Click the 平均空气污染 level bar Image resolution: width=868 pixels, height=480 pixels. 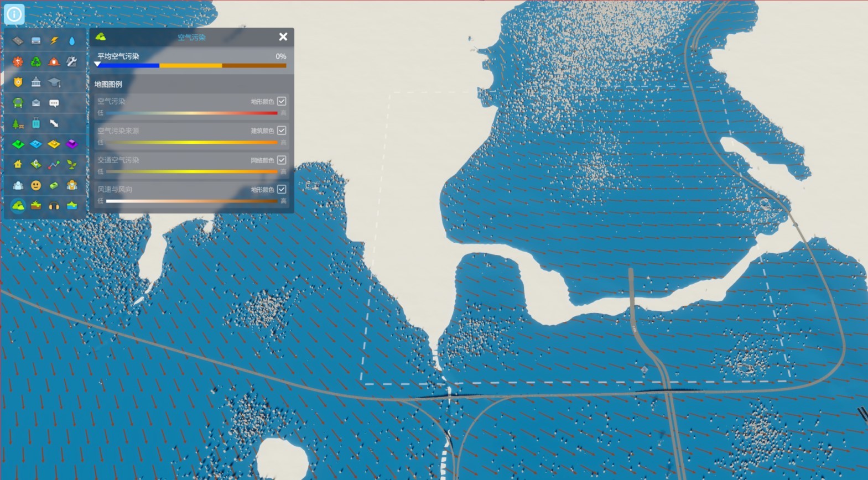point(191,65)
